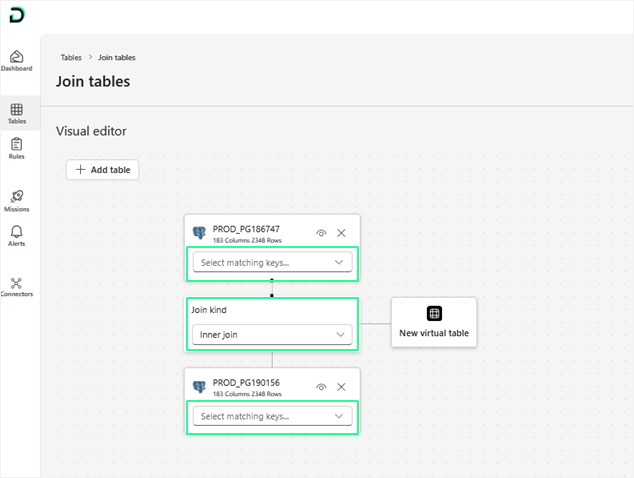Open Missions from the sidebar
The image size is (634, 478).
point(17,201)
